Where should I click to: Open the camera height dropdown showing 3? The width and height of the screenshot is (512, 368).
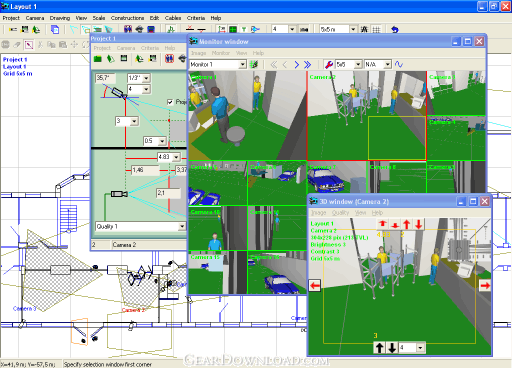tap(134, 121)
